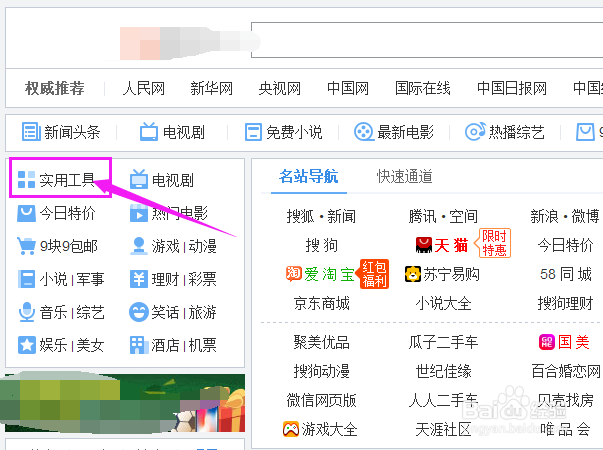Viewport: 603px width, 450px height.
Task: Click inside the search input box
Action: pos(427,40)
